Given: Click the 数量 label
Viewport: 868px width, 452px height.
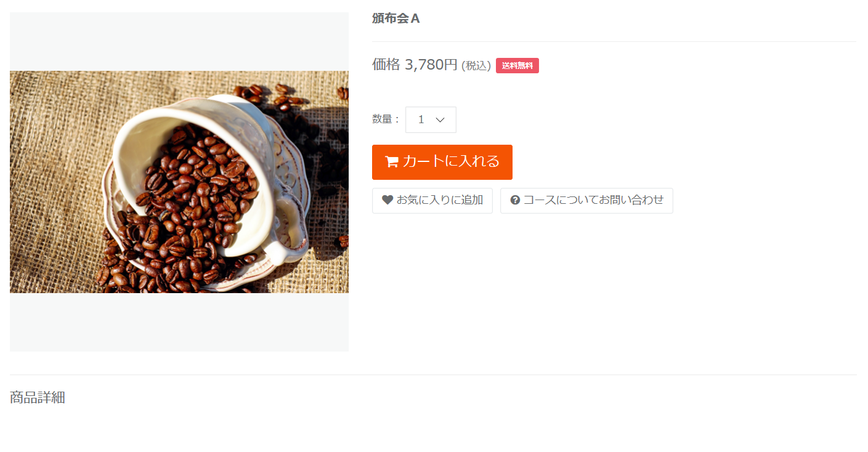Looking at the screenshot, I should click(x=383, y=119).
